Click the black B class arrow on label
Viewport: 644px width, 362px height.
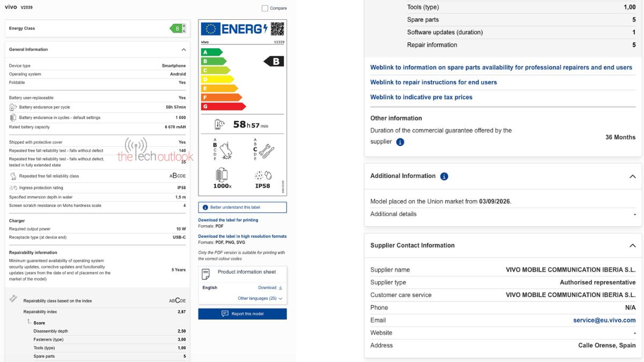(x=274, y=61)
